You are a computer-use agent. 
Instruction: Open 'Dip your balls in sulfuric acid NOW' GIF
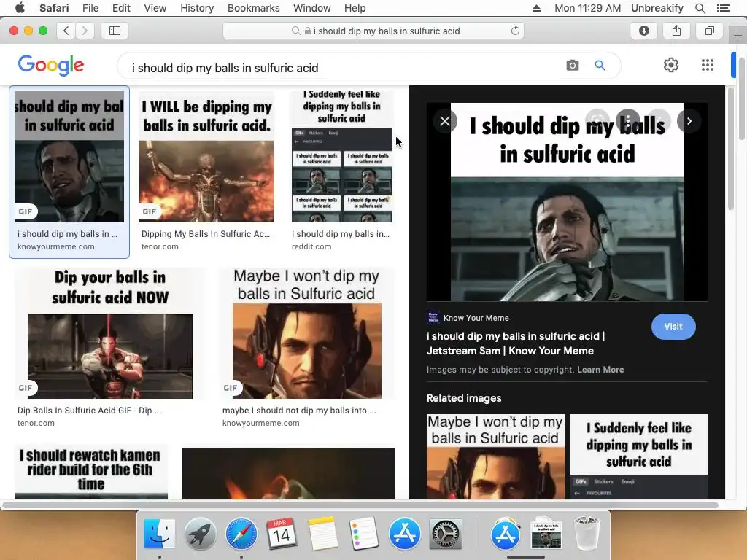point(110,333)
